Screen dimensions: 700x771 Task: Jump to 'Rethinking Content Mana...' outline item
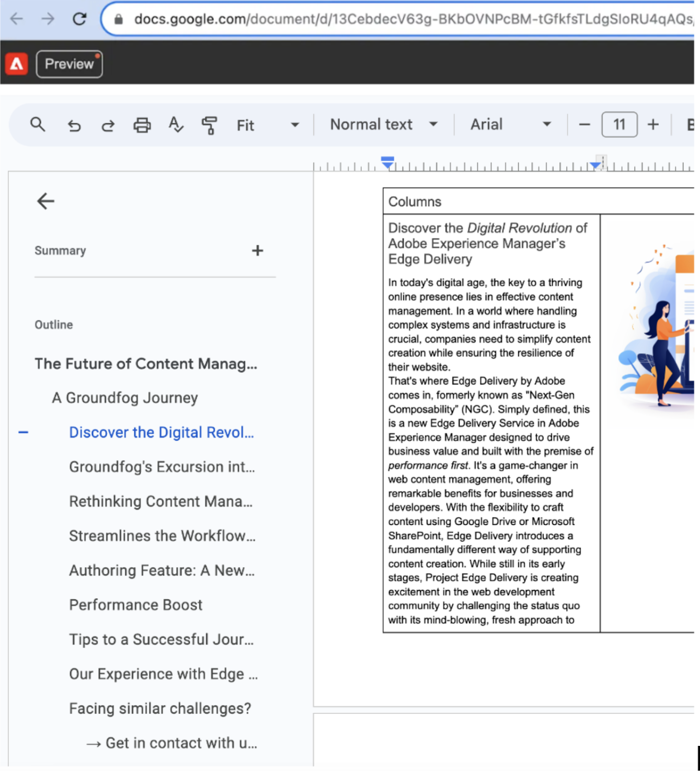pyautogui.click(x=161, y=502)
